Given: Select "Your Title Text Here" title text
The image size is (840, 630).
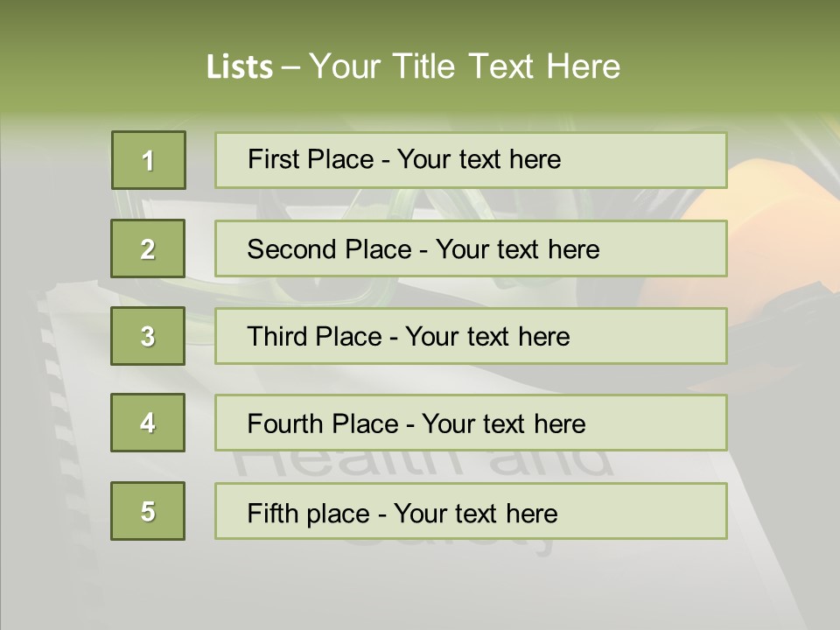Looking at the screenshot, I should point(465,66).
